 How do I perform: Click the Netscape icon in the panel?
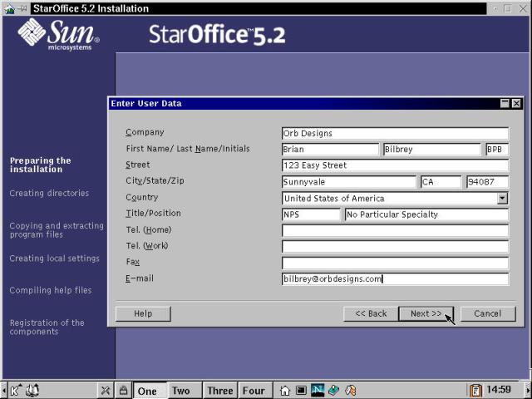(318, 390)
